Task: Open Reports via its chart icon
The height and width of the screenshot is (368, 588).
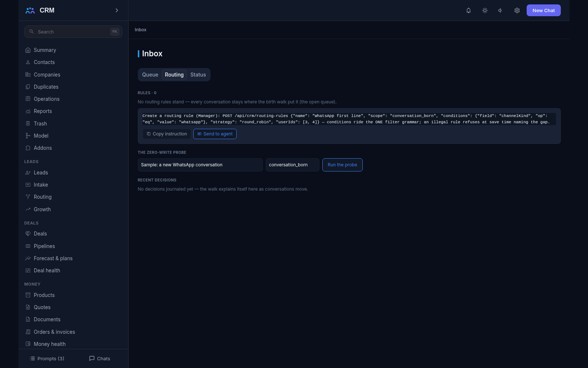Action: point(28,111)
